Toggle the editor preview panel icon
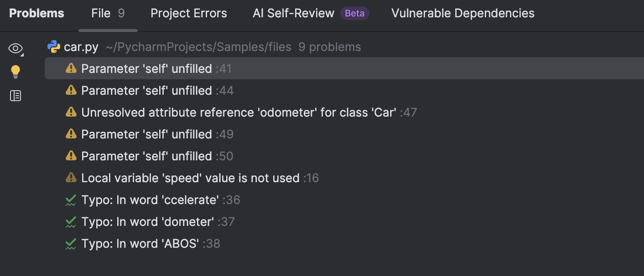 point(15,96)
